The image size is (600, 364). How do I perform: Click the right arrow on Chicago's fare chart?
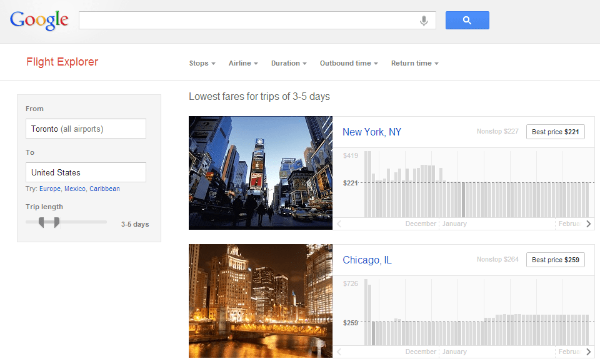[x=588, y=351]
